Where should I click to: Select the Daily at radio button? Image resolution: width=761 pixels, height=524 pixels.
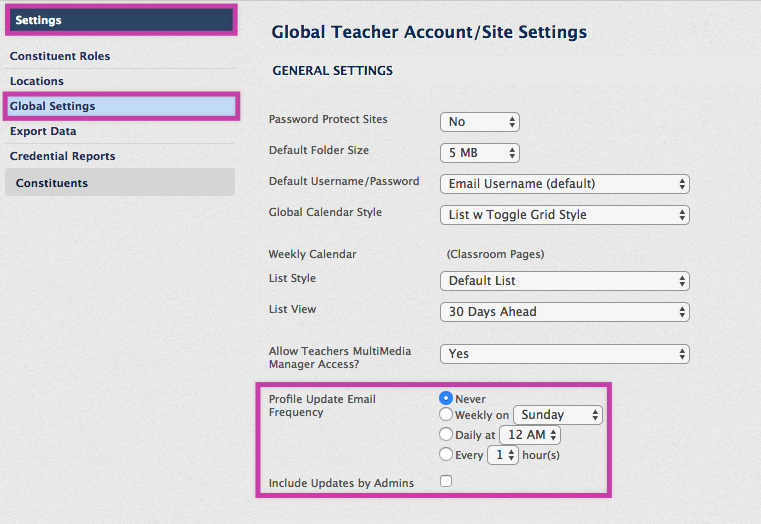point(446,434)
